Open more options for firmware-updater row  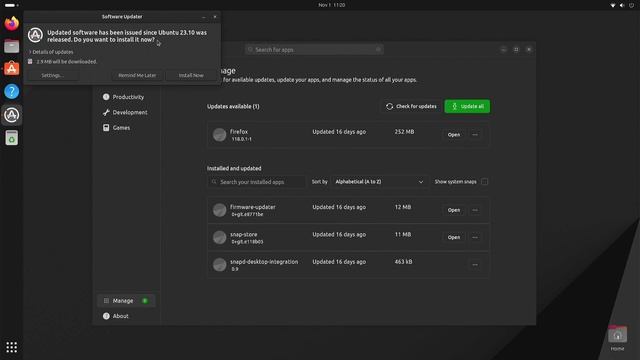coord(475,210)
